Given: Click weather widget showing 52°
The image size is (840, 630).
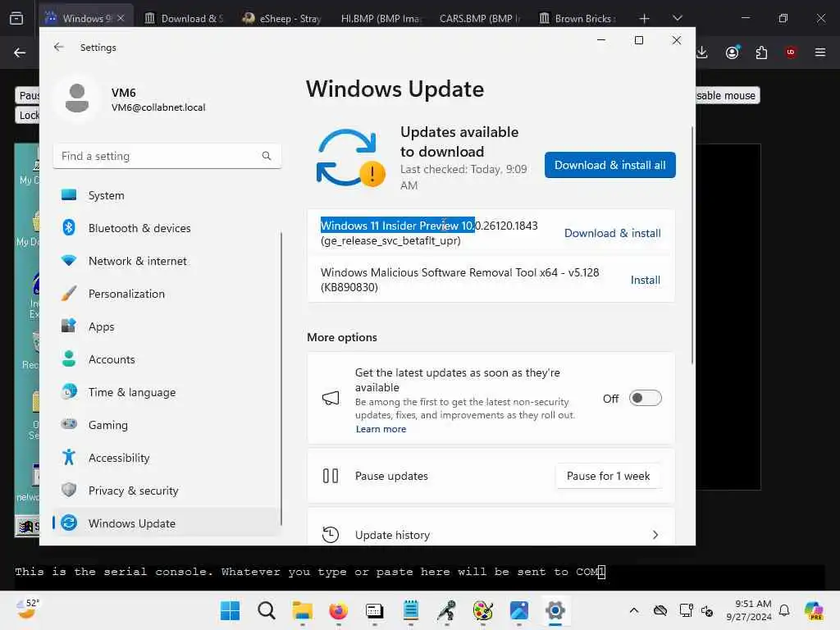Looking at the screenshot, I should pyautogui.click(x=27, y=609).
